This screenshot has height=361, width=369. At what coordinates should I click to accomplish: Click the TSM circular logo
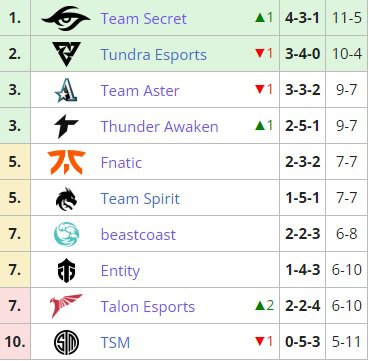(x=66, y=342)
